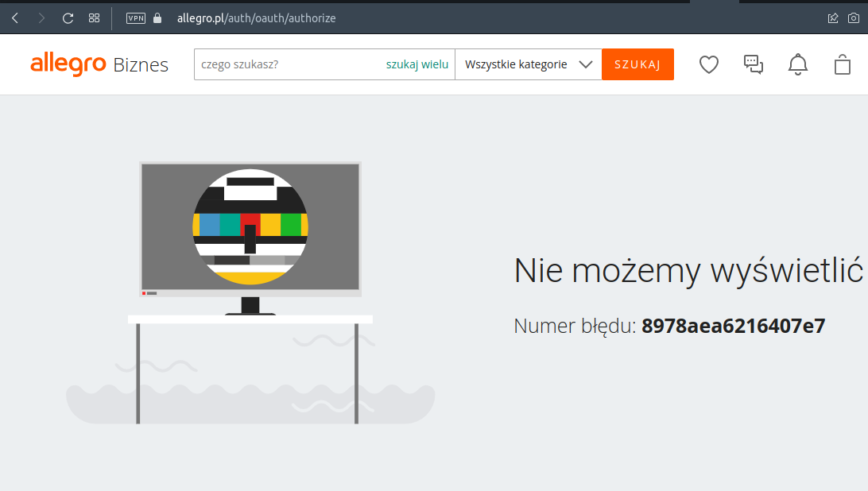
Task: Open the speed dial grid icon
Action: pyautogui.click(x=94, y=18)
